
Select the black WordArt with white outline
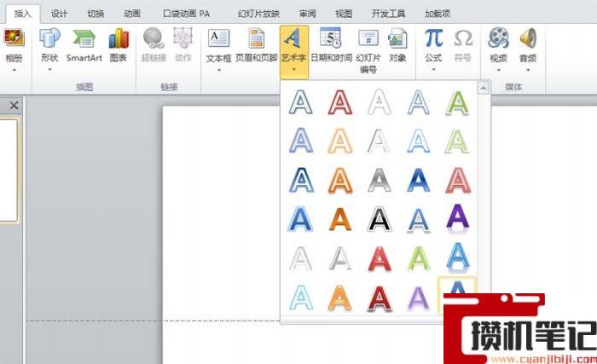point(380,220)
